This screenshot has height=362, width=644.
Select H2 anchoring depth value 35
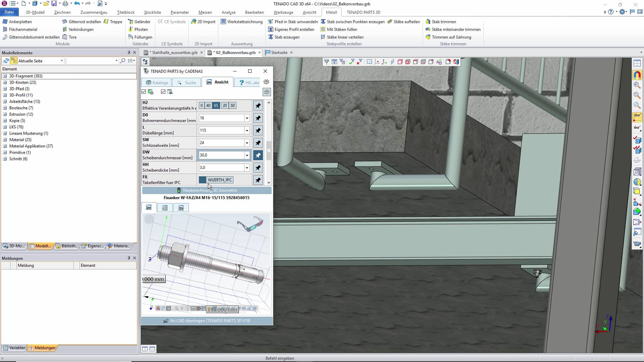[x=225, y=106]
